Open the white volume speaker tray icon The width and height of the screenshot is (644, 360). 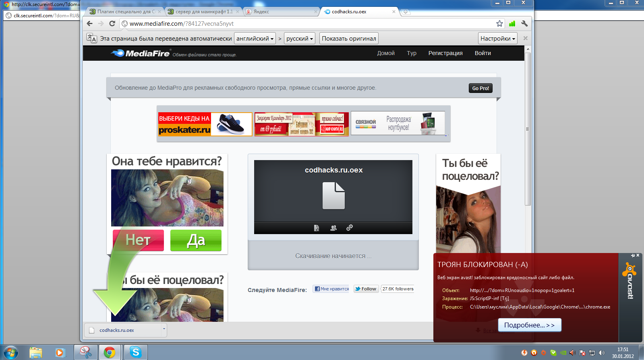point(602,353)
